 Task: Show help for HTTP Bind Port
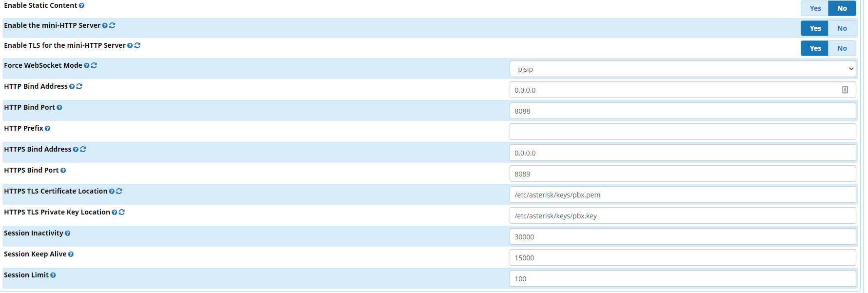(59, 108)
